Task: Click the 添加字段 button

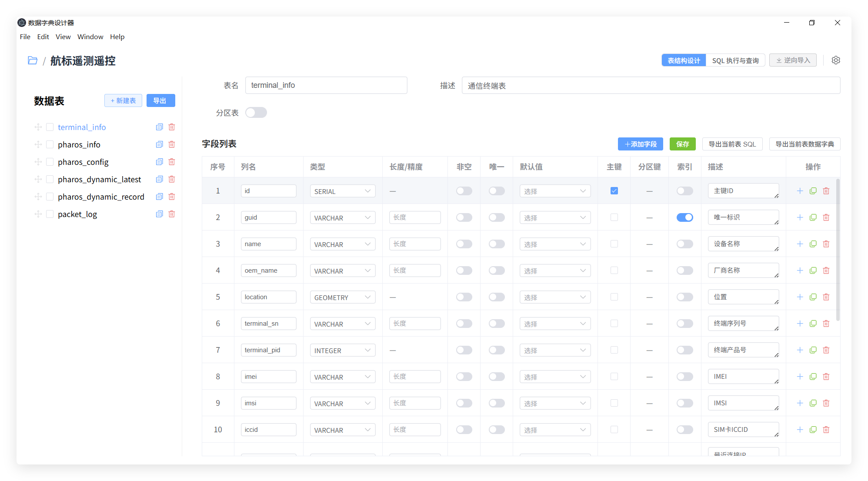Action: [640, 144]
